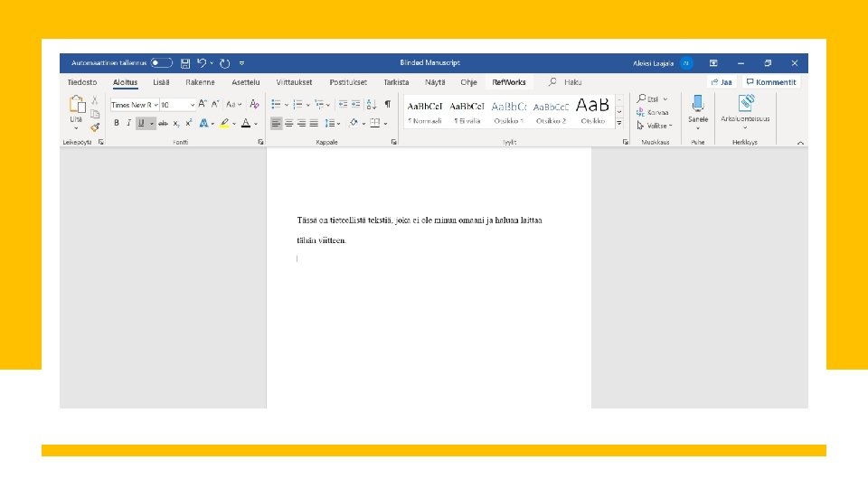Screen dimensions: 868x488
Task: Collapse the ribbon with the caret
Action: 800,143
